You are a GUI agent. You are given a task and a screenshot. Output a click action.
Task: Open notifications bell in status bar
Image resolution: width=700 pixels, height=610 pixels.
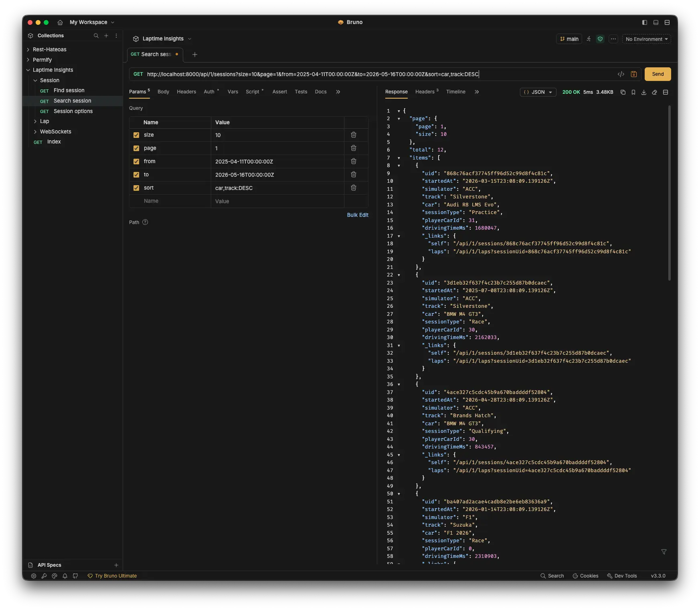pyautogui.click(x=65, y=576)
